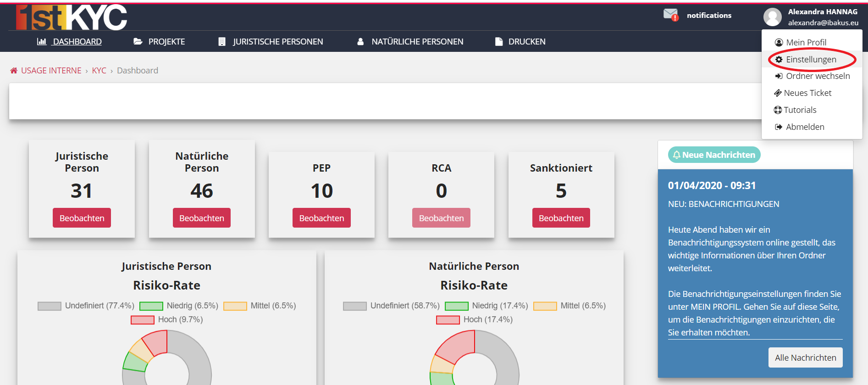This screenshot has height=385, width=868.
Task: Click the 1stKYC logo
Action: 72,17
